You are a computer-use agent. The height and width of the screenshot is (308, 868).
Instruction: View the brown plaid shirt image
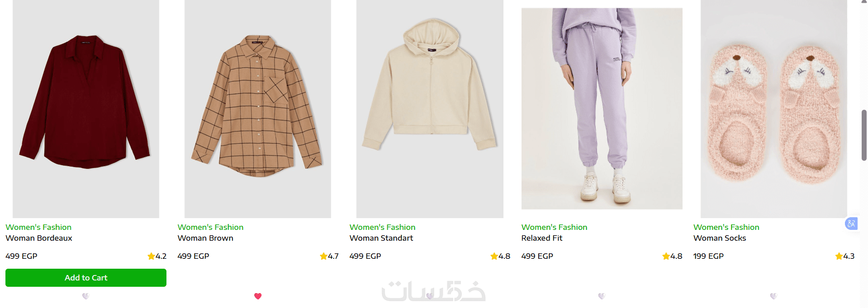(258, 109)
